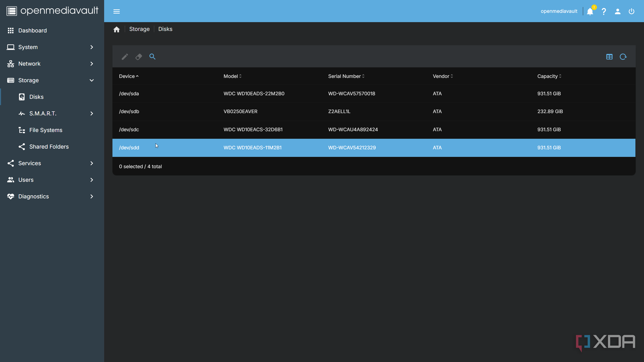Collapse the Storage menu chevron
This screenshot has height=362, width=644.
pyautogui.click(x=92, y=80)
